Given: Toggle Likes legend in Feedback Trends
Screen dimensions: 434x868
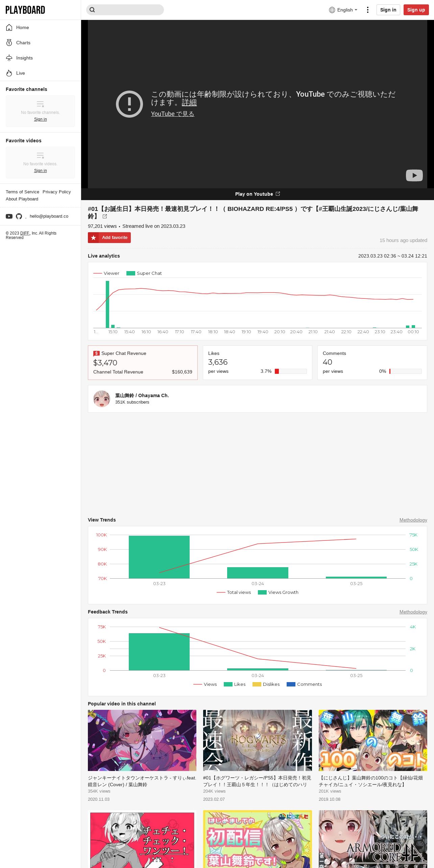Looking at the screenshot, I should coord(235,684).
